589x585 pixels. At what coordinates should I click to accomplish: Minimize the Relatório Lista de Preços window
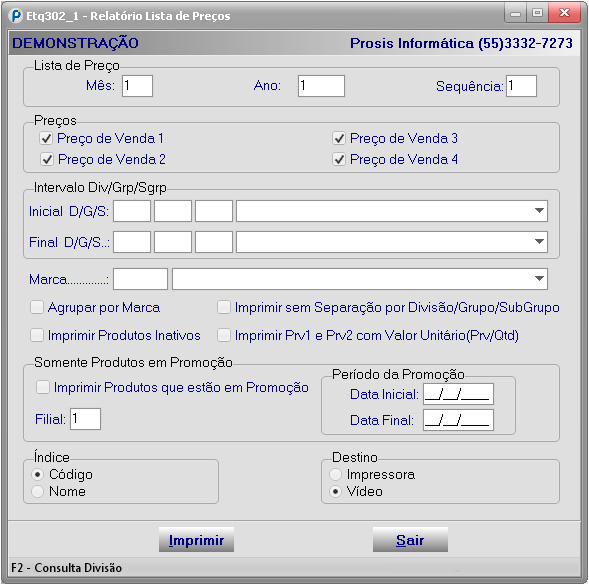tap(515, 14)
